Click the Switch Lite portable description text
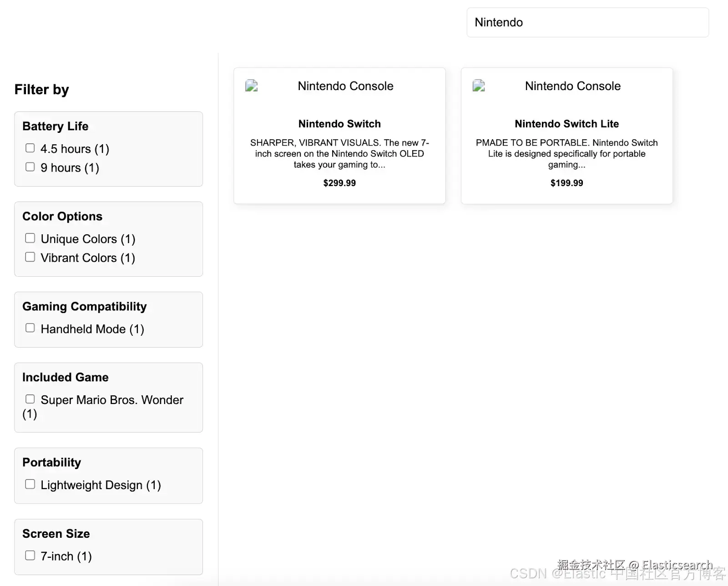 click(566, 154)
